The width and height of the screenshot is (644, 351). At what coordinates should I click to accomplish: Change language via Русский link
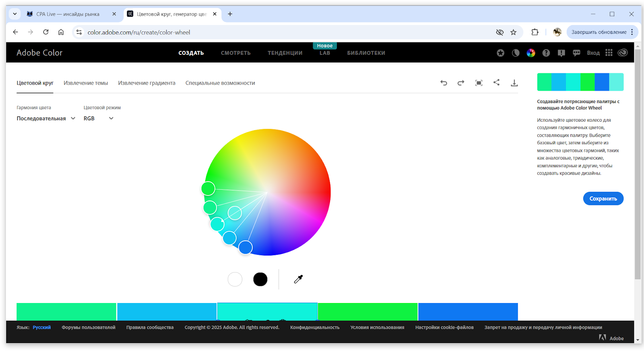pyautogui.click(x=41, y=327)
